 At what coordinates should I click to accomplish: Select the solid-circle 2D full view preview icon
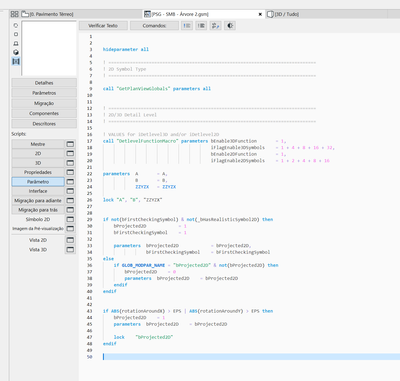click(x=16, y=34)
